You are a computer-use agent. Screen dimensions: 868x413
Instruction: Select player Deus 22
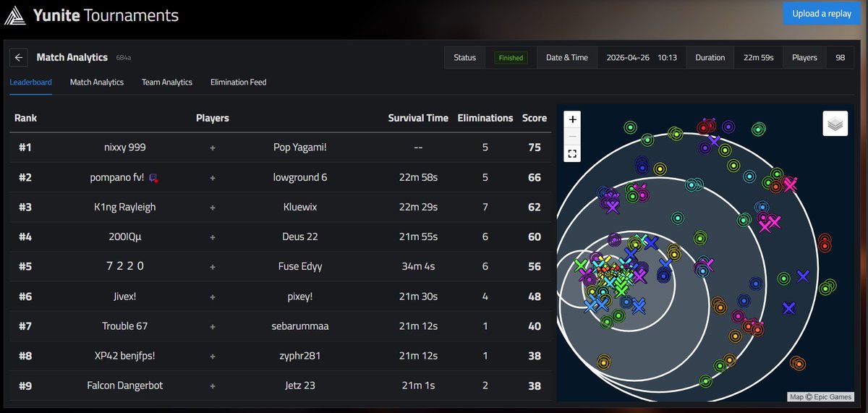300,237
